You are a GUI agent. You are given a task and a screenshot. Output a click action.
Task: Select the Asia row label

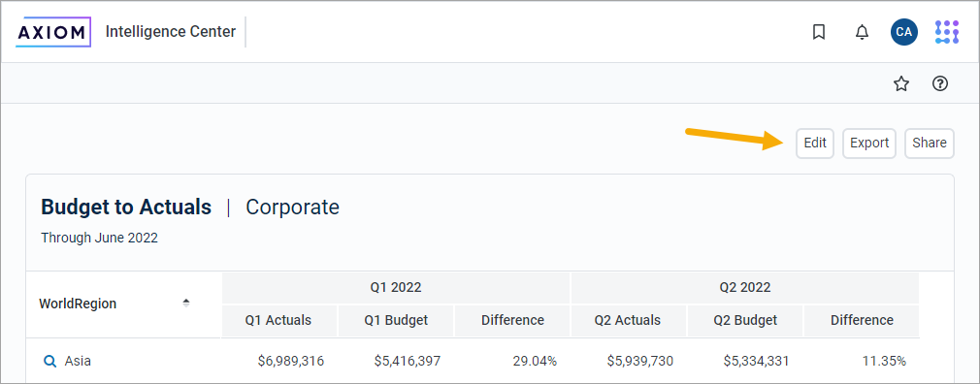79,361
